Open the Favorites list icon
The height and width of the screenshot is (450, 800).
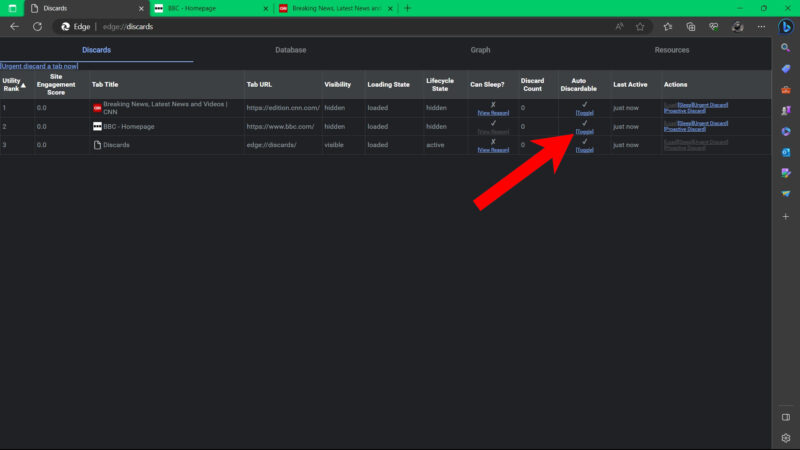pyautogui.click(x=668, y=27)
